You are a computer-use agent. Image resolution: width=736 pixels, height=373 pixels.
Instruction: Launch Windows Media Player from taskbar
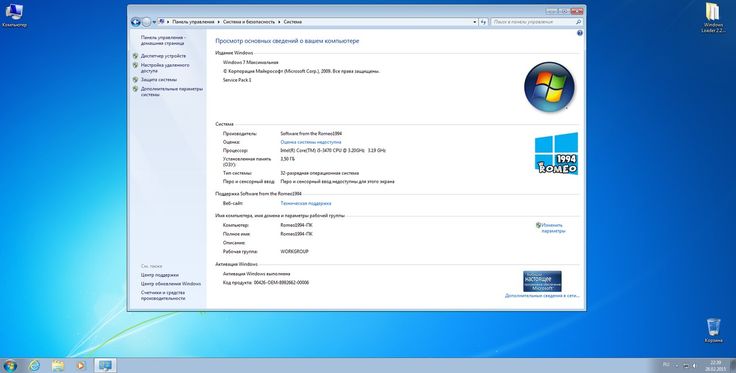pyautogui.click(x=81, y=365)
